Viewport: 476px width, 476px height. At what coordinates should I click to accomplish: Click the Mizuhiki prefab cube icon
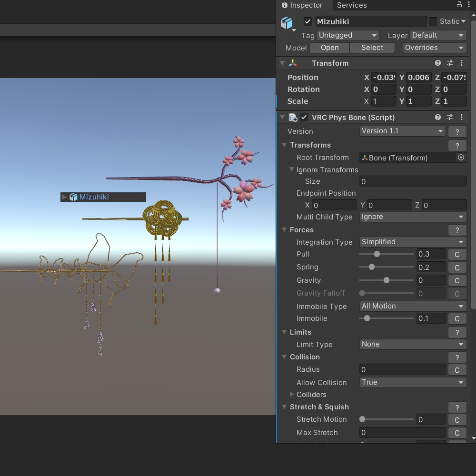(x=288, y=22)
